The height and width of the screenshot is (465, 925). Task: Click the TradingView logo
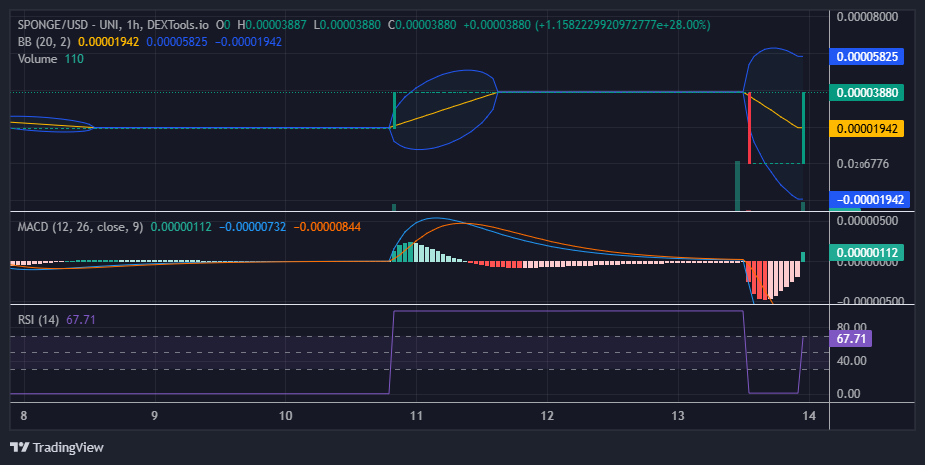coord(57,447)
